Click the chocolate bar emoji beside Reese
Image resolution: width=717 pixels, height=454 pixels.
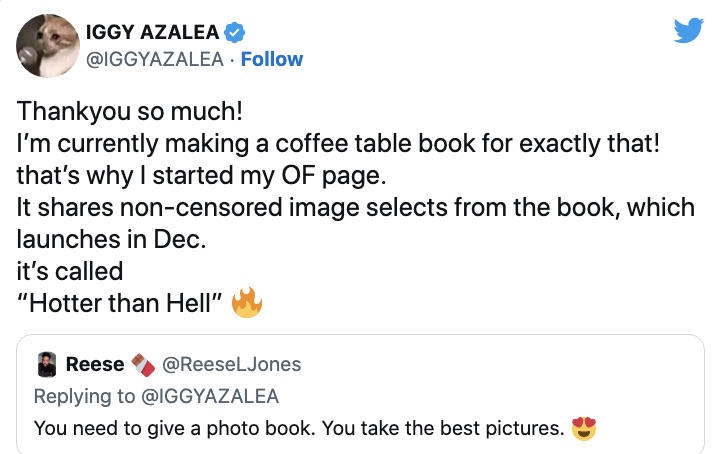click(x=143, y=364)
